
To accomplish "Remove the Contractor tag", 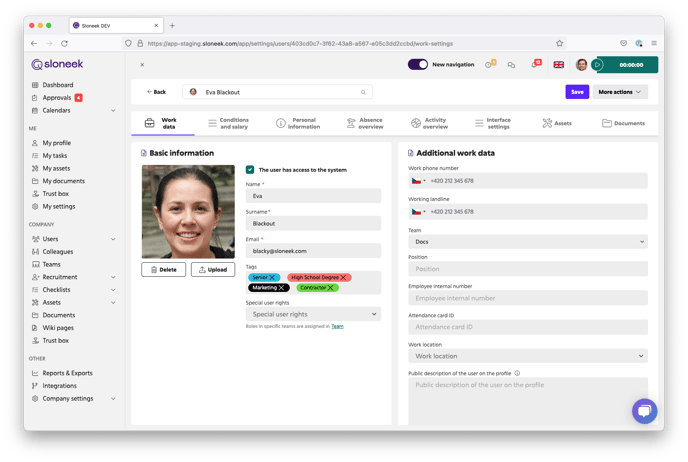I will [330, 287].
